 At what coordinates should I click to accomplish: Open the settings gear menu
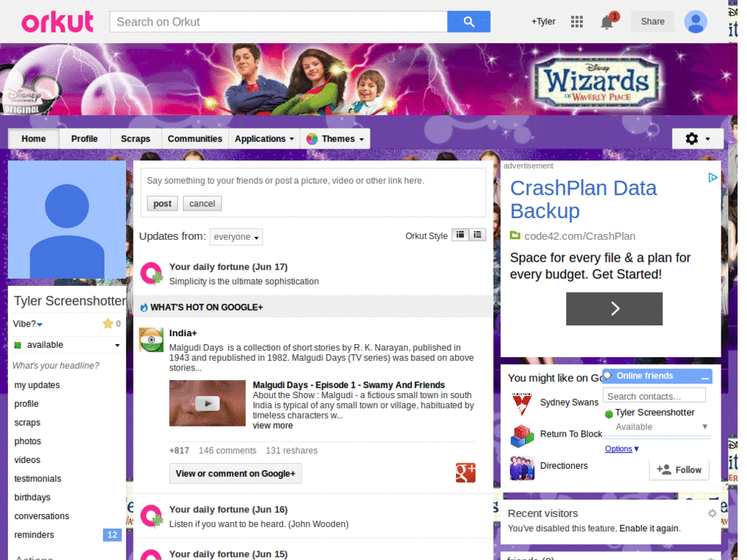(x=697, y=139)
